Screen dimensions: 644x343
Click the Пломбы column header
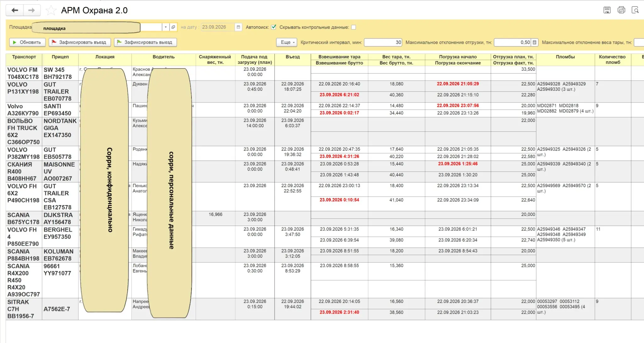(565, 60)
